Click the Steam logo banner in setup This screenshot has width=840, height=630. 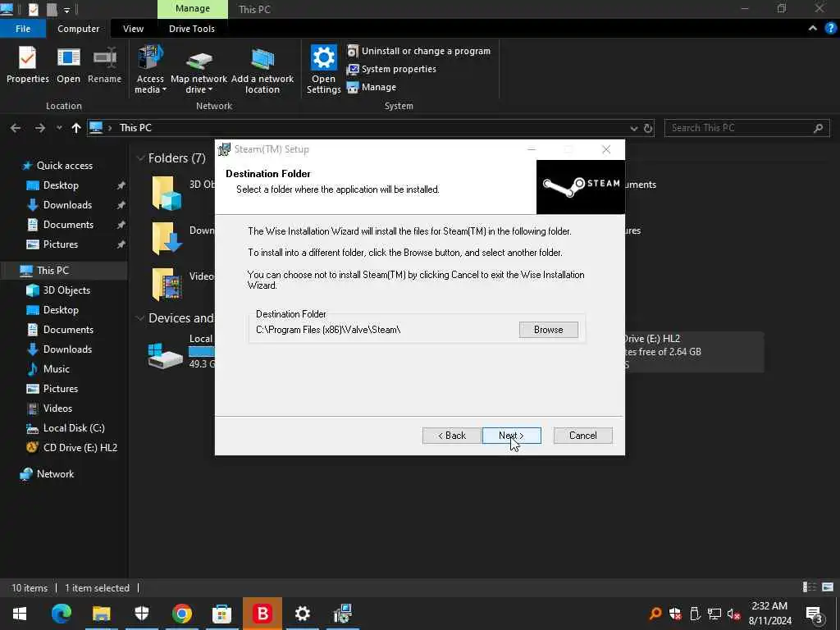point(581,186)
